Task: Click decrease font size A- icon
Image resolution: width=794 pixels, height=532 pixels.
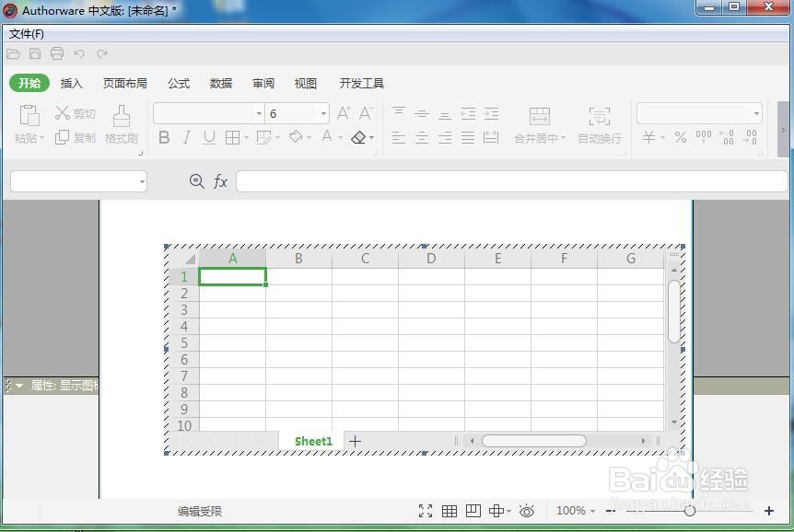Action: pyautogui.click(x=366, y=113)
